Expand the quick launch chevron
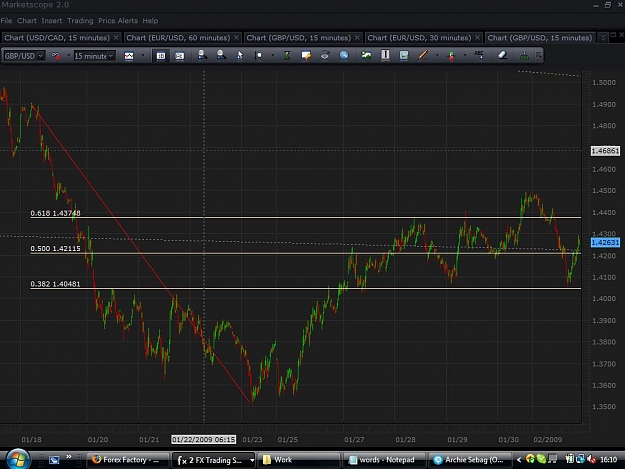 tap(69, 457)
